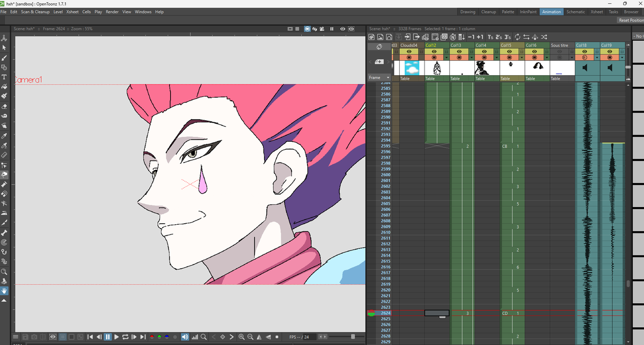The width and height of the screenshot is (644, 345).
Task: Click the Reset Position button
Action: [x=631, y=20]
